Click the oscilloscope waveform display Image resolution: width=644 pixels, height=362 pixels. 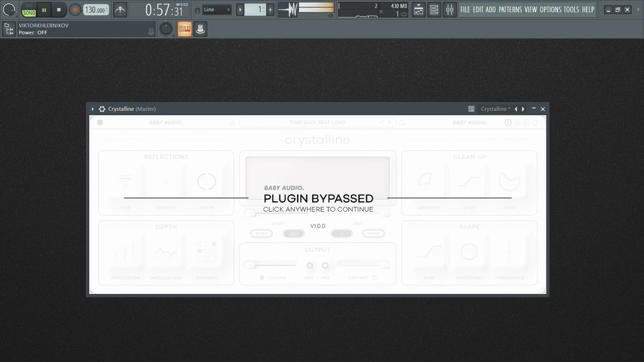(287, 9)
